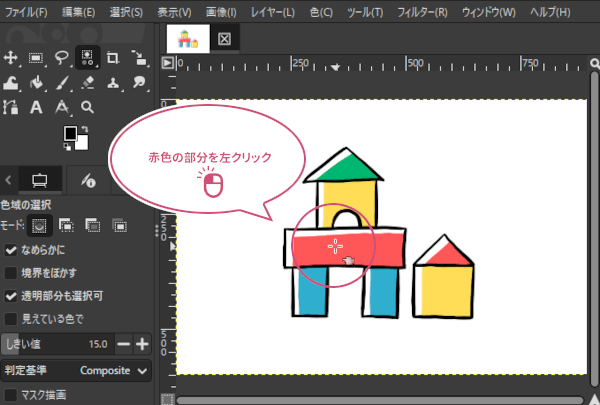This screenshot has width=600, height=405.
Task: Select the Bucket Fill tool
Action: point(36,83)
